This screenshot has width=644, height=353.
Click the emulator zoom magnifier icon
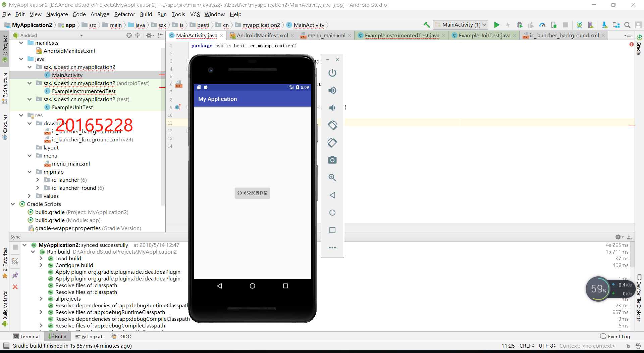[332, 178]
